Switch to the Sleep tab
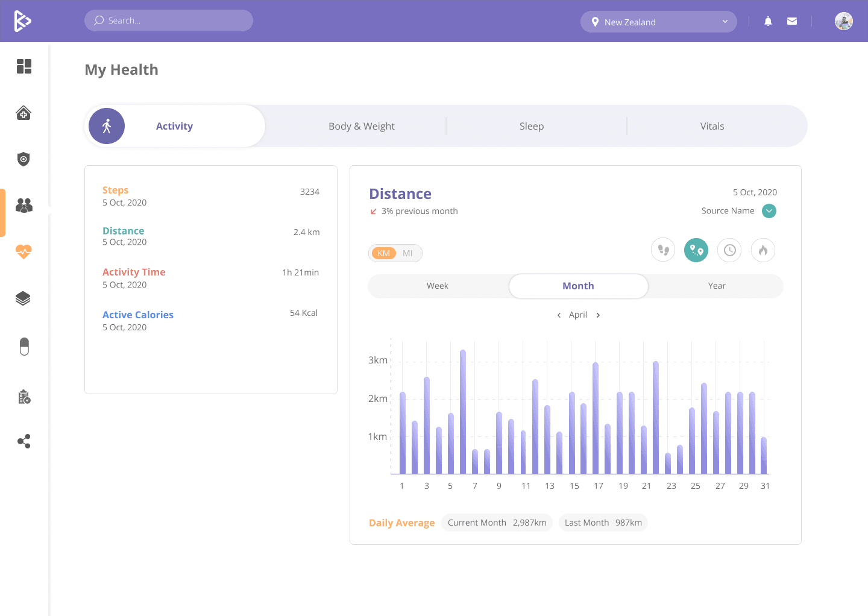 [532, 127]
